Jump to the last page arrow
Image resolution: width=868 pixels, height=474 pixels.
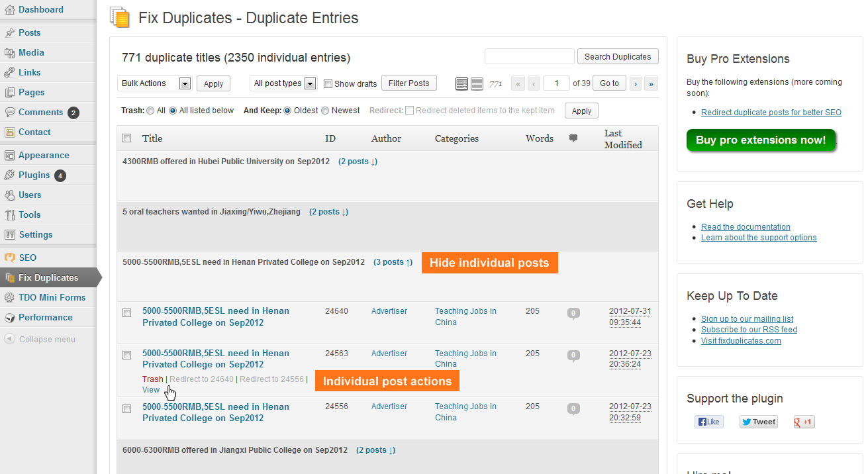pyautogui.click(x=651, y=83)
